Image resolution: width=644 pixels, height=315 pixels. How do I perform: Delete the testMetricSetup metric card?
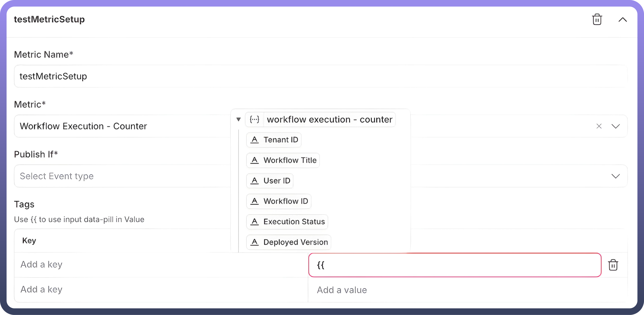coord(597,20)
